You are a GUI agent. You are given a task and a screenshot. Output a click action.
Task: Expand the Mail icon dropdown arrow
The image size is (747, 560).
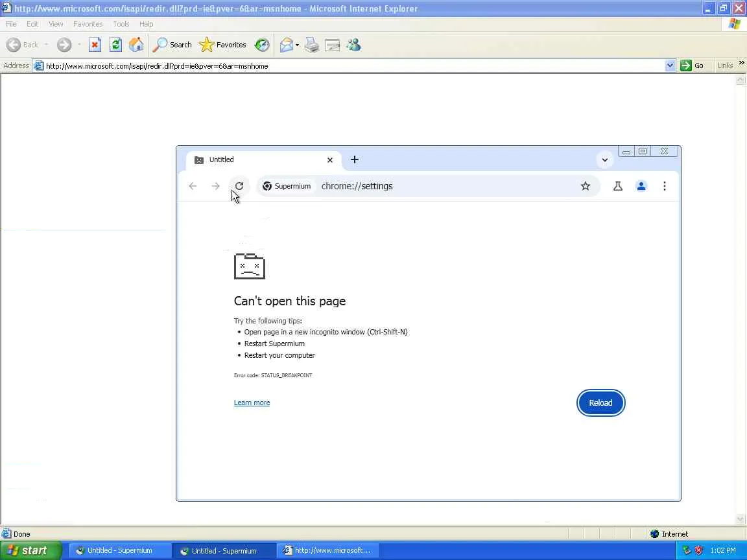tap(297, 45)
